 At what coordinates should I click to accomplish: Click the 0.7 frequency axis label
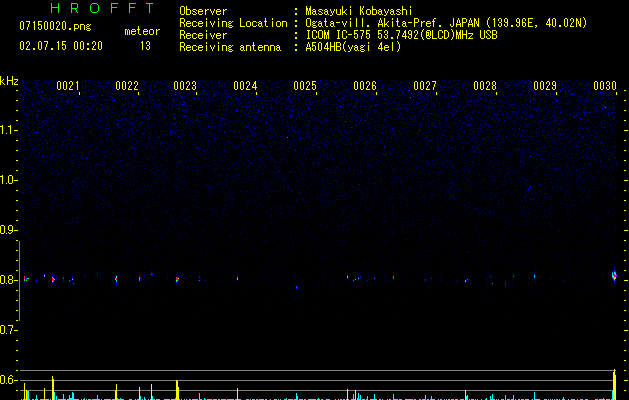tap(8, 330)
